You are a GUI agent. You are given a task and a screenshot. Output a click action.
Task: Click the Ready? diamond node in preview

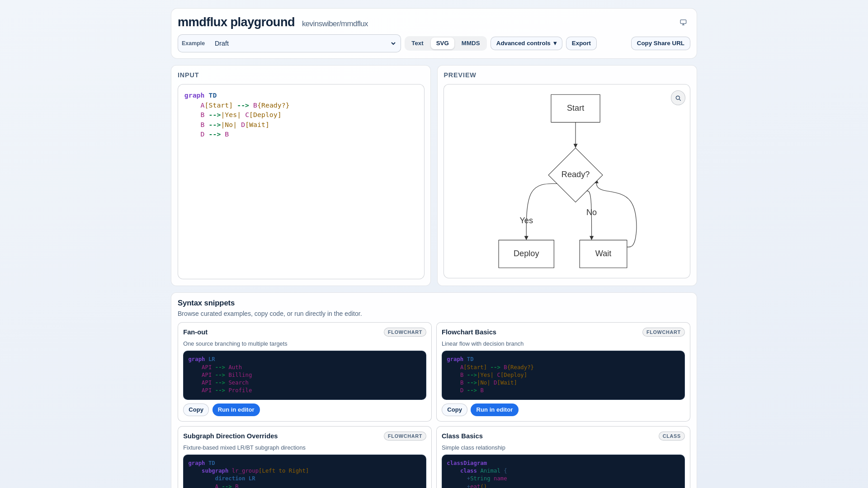(x=575, y=174)
